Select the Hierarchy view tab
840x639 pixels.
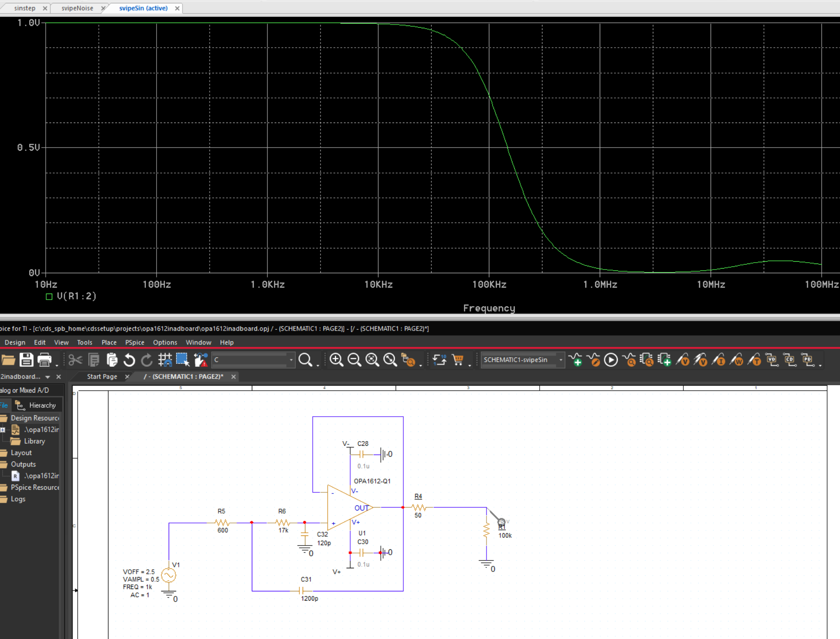click(36, 406)
